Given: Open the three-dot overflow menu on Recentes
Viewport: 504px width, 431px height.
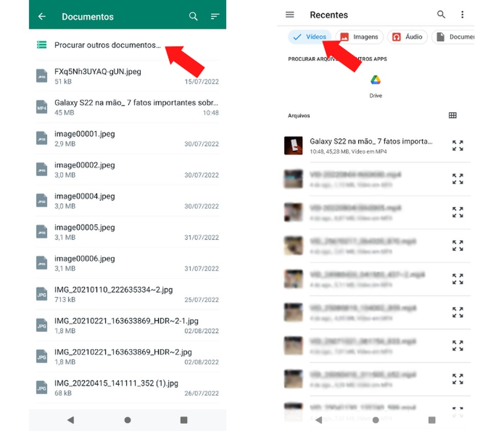Looking at the screenshot, I should pos(463,14).
